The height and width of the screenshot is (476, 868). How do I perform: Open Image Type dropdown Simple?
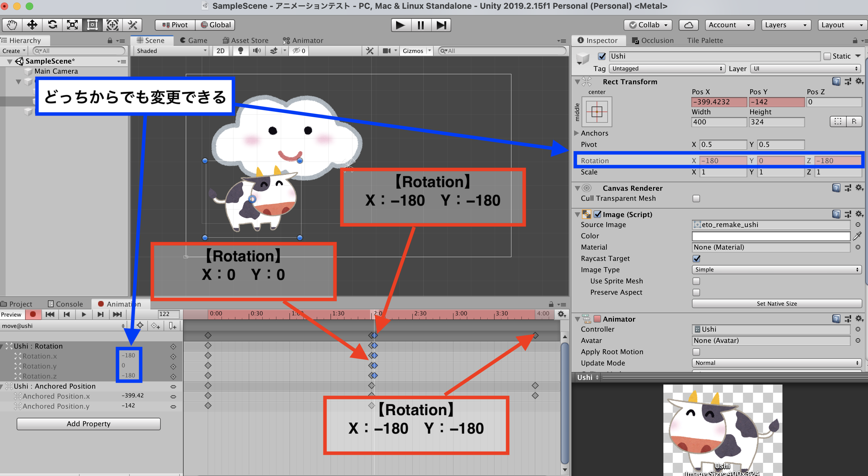(x=777, y=270)
